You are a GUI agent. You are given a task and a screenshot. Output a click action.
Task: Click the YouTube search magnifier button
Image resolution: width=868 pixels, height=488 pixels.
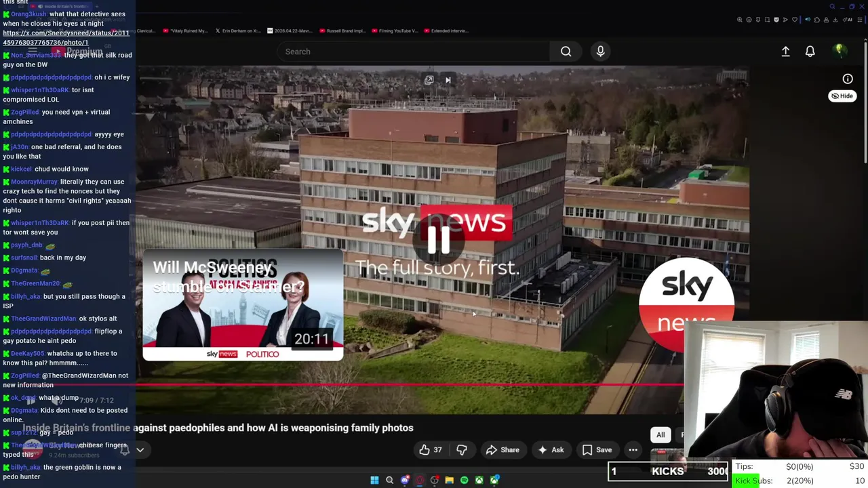coord(566,52)
